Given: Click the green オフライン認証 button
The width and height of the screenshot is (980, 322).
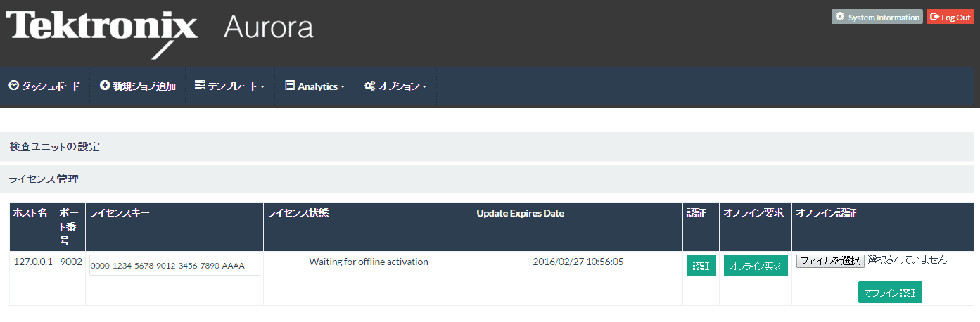Looking at the screenshot, I should (890, 292).
